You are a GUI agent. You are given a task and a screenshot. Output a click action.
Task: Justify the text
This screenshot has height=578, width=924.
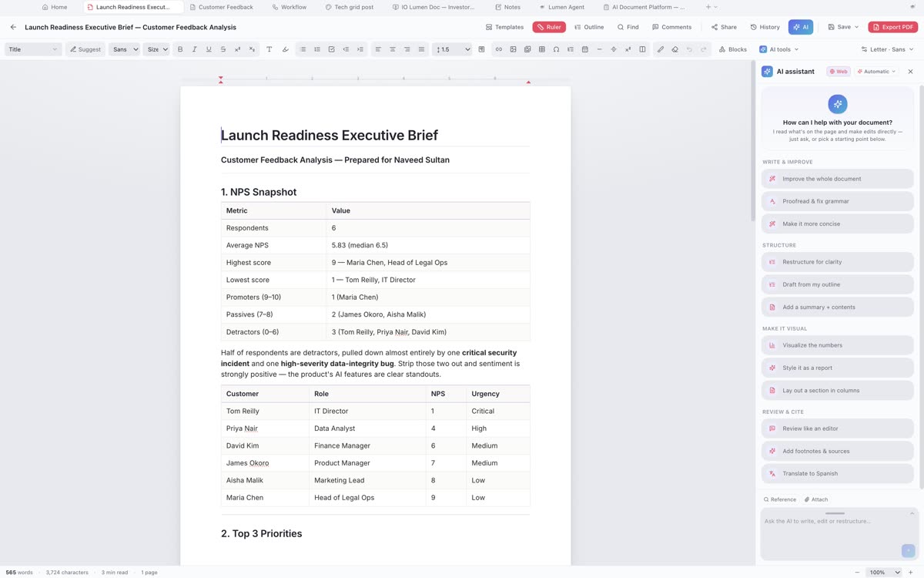[x=421, y=49]
